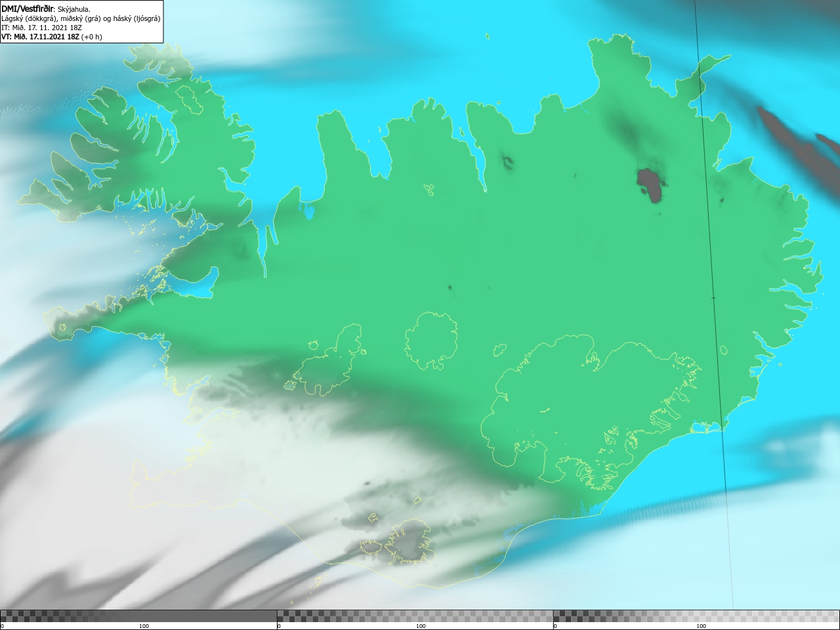Click the dark grey low-cloud colour scale bar
This screenshot has height=630, width=840.
(x=138, y=616)
